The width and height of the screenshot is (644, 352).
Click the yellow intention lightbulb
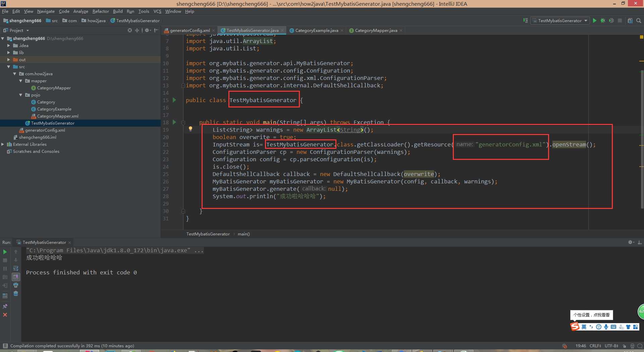(x=191, y=129)
